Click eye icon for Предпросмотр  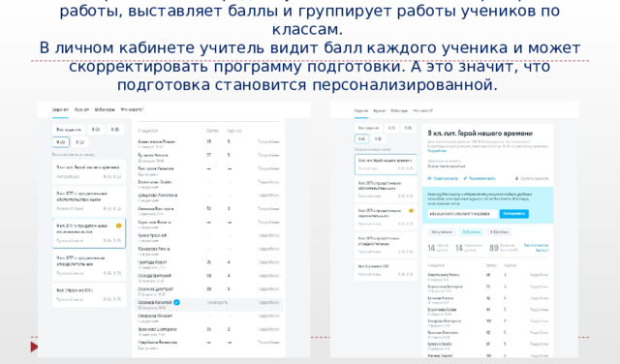[x=429, y=179]
